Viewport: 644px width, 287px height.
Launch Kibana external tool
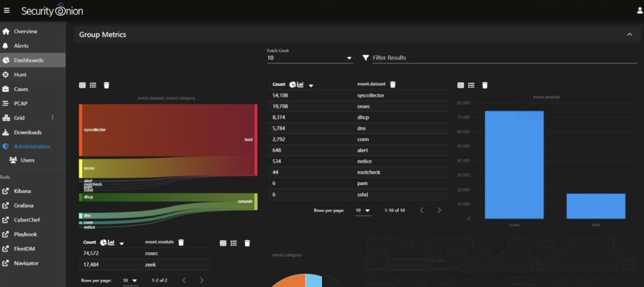[x=32, y=191]
